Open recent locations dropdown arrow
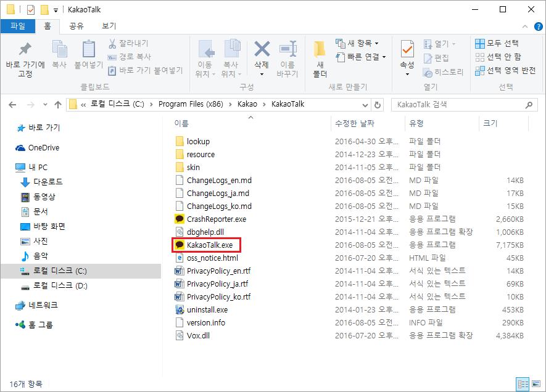This screenshot has height=392, width=546. pos(45,105)
